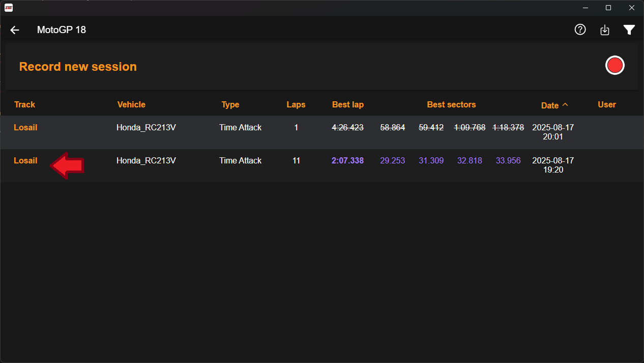Click Honda_RC213V in the 11-lap row
The width and height of the screenshot is (644, 363).
point(146,160)
